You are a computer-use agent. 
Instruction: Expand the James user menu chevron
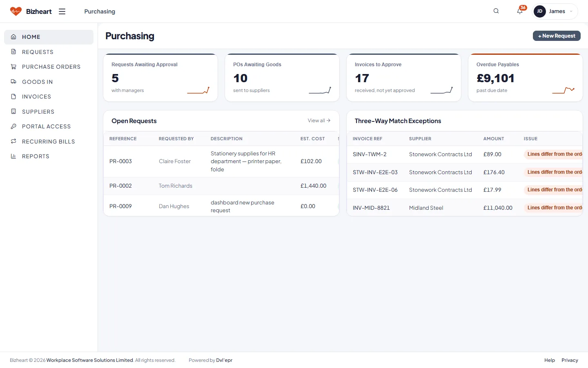[571, 11]
